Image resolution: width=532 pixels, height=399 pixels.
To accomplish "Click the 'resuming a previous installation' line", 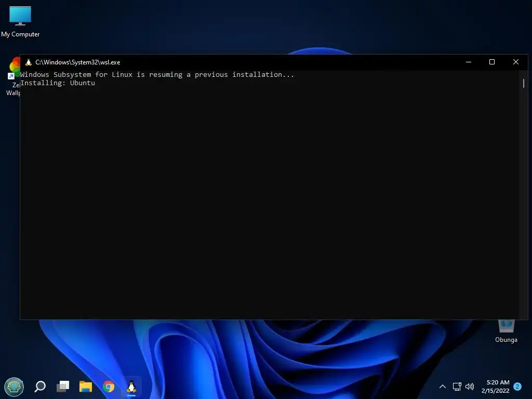I will click(157, 75).
